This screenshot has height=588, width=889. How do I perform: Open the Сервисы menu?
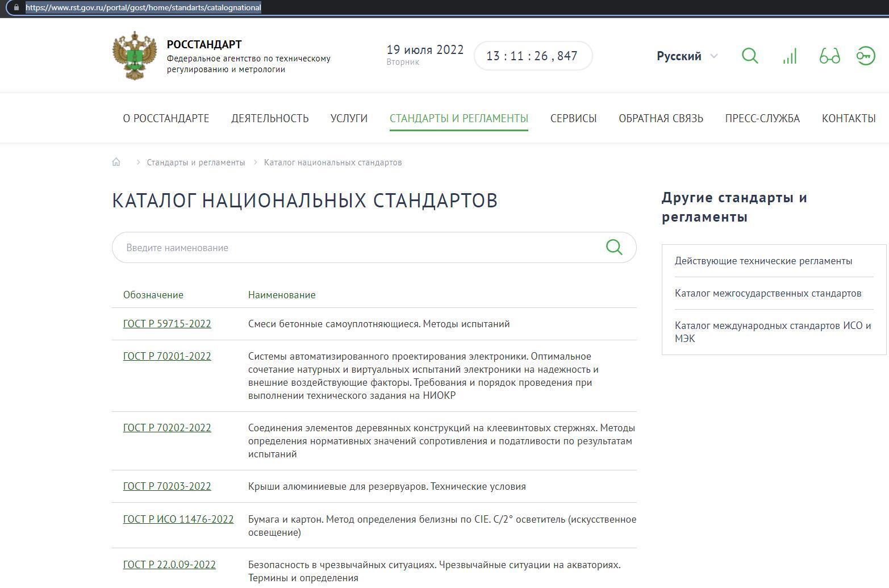[x=573, y=118]
